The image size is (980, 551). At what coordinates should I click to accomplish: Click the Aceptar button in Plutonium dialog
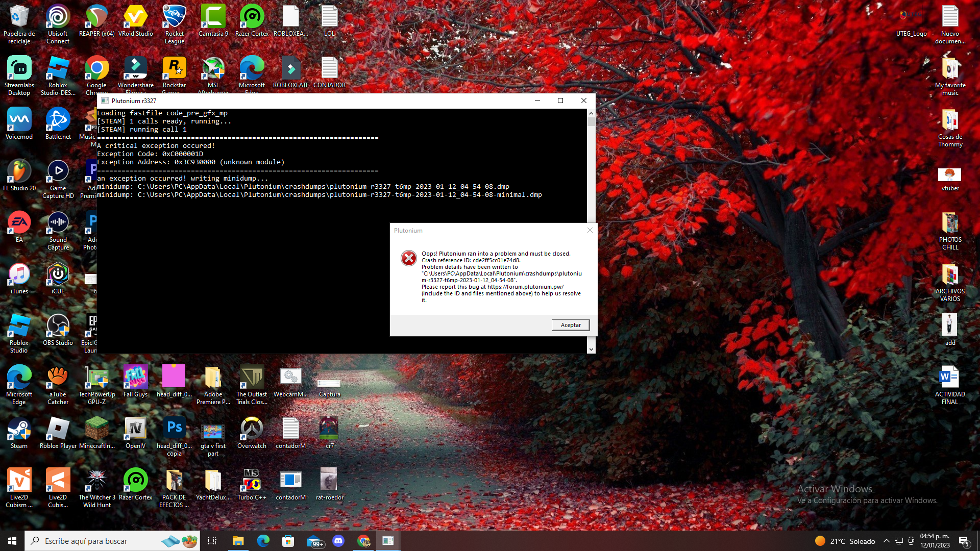click(x=571, y=325)
